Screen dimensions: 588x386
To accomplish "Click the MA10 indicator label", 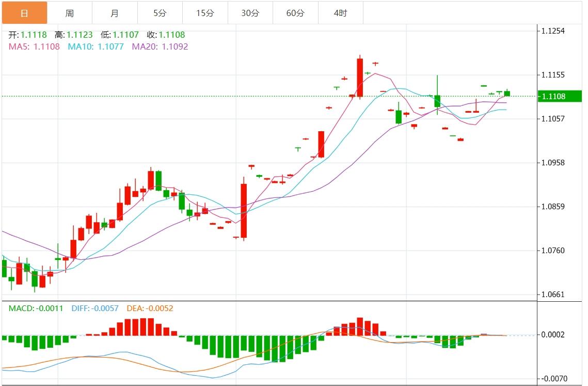I will tap(96, 47).
